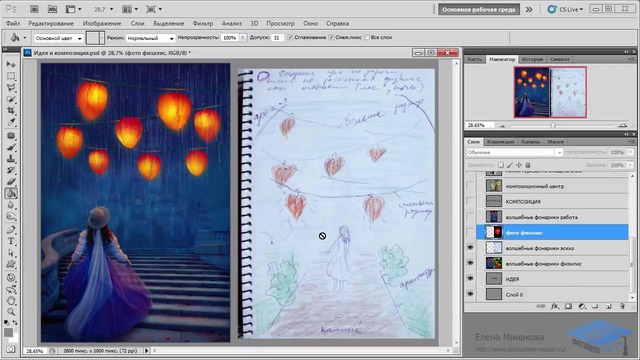Select the Polygonal Lasso tool
Viewport: 640px width, 360px height.
(x=11, y=87)
